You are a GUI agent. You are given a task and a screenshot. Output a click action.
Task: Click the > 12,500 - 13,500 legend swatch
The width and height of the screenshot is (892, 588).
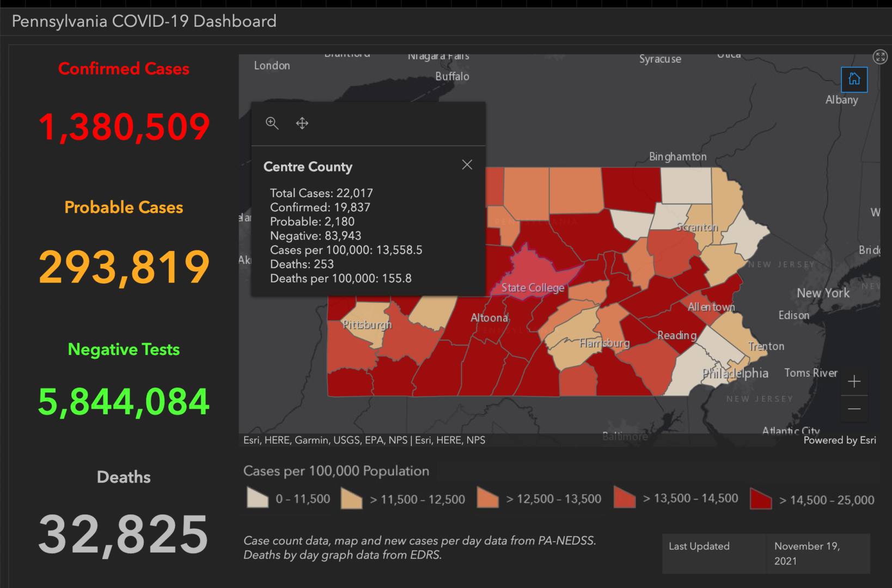click(x=487, y=497)
